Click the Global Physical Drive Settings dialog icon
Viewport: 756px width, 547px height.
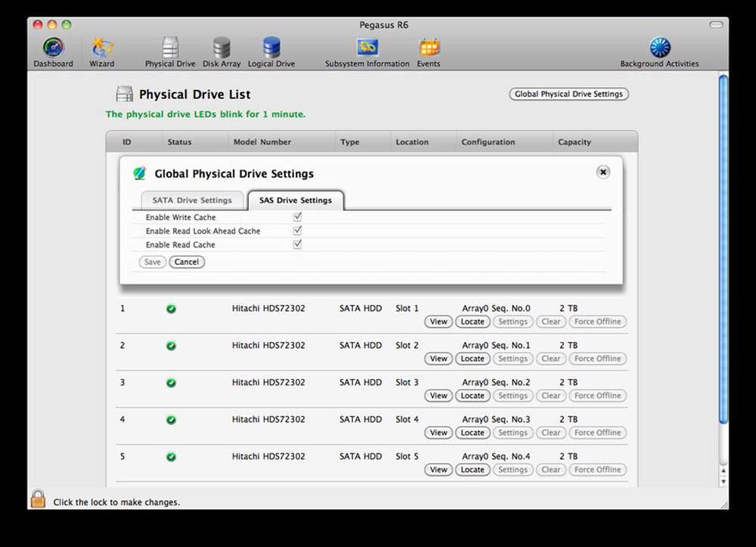tap(139, 173)
